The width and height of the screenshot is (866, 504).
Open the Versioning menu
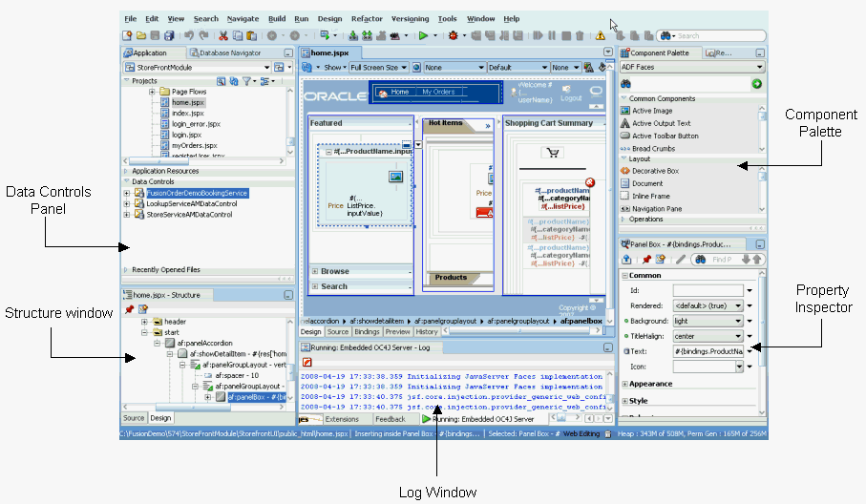pos(410,19)
